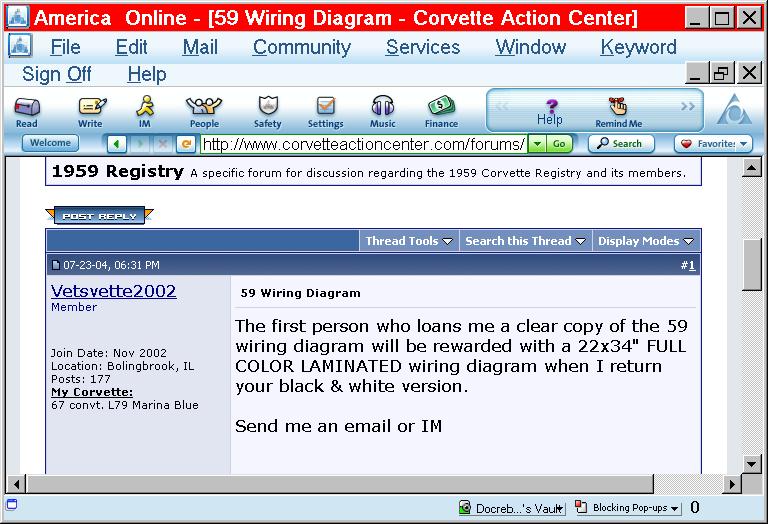Click the Join Date: Nov 2002 text
Viewport: 768px width, 524px height.
(x=109, y=353)
